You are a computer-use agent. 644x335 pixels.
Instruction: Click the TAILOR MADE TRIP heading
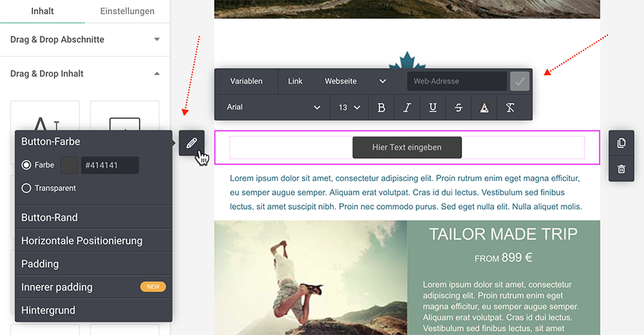504,234
